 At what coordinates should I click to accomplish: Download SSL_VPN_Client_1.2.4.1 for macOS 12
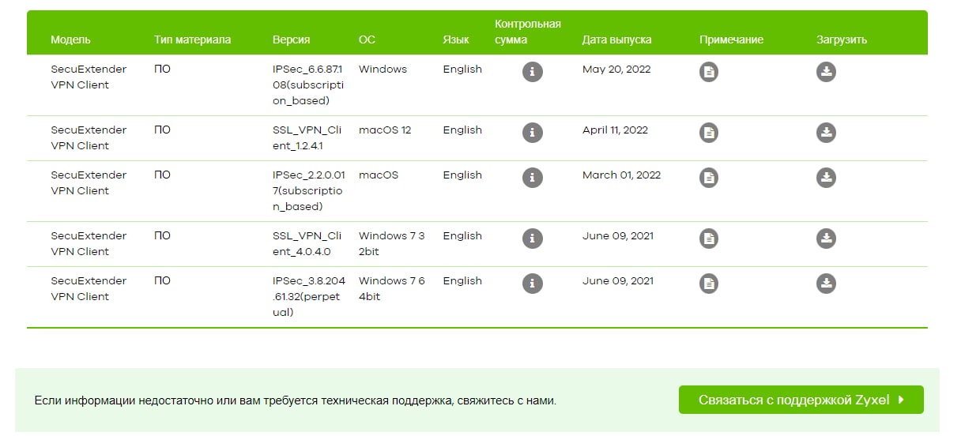(826, 133)
